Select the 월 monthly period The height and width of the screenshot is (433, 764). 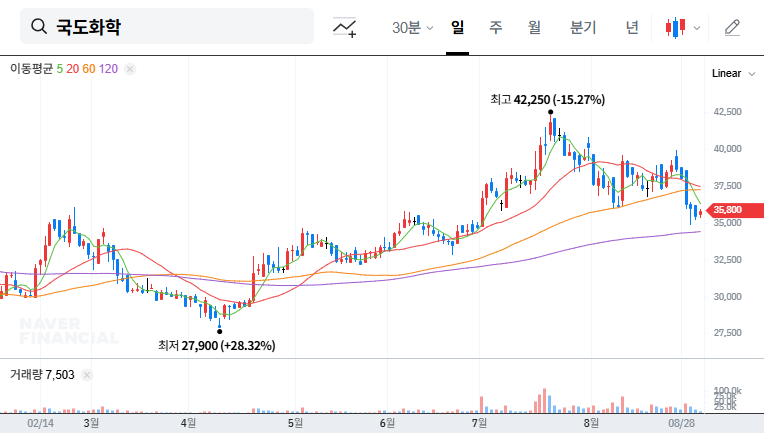tap(534, 27)
